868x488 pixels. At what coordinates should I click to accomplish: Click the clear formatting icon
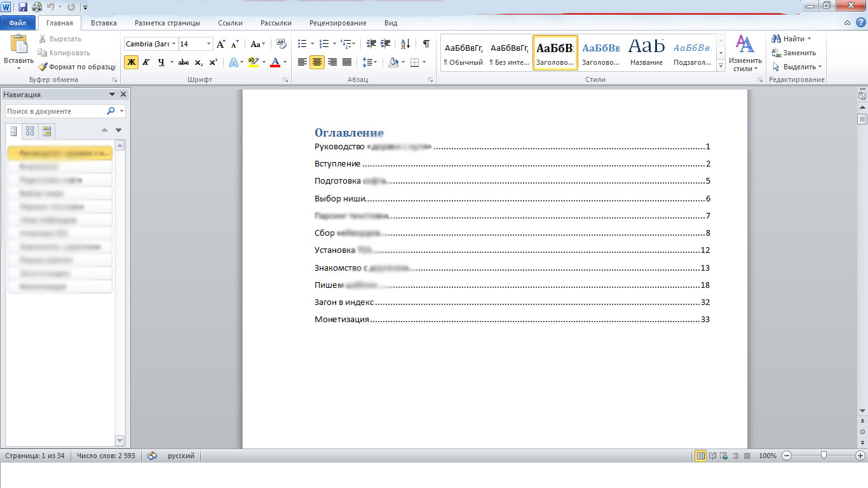[281, 44]
